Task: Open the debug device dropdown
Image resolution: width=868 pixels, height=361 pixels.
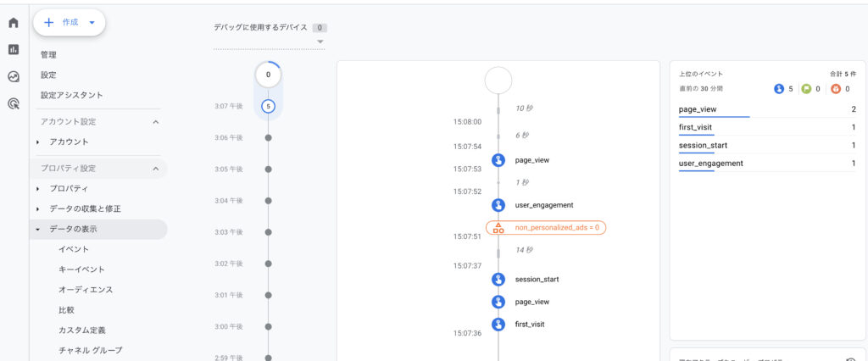Action: [320, 42]
